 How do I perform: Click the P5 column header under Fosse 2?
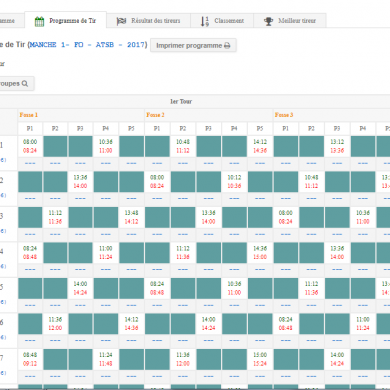[260, 128]
